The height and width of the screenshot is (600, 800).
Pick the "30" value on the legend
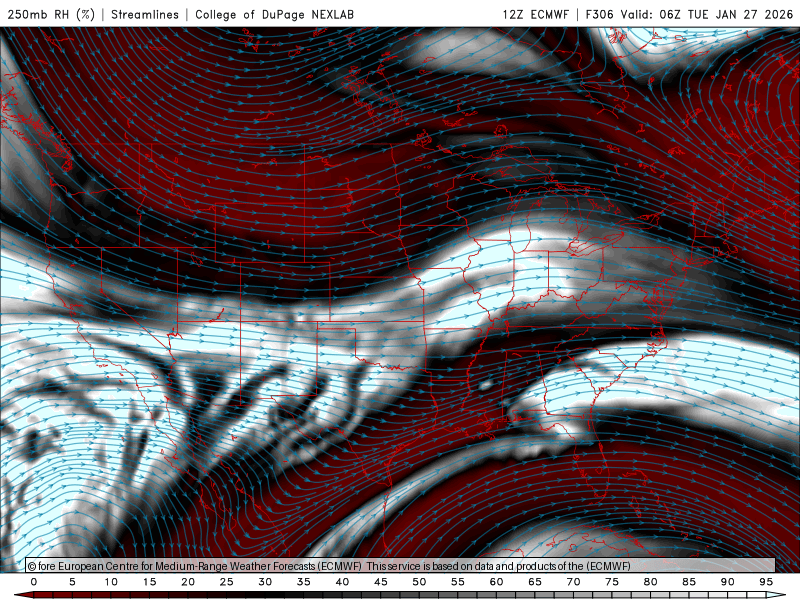(x=265, y=582)
